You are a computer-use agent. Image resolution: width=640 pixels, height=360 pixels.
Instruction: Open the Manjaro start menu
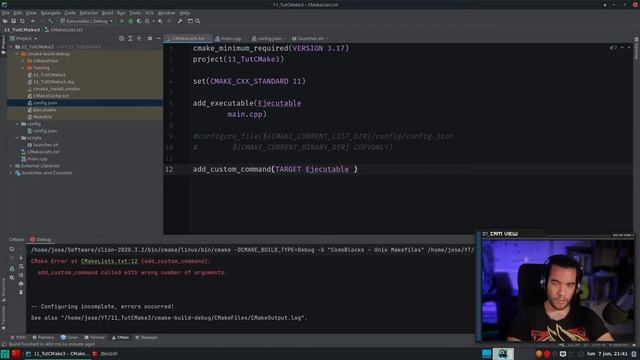pos(5,354)
